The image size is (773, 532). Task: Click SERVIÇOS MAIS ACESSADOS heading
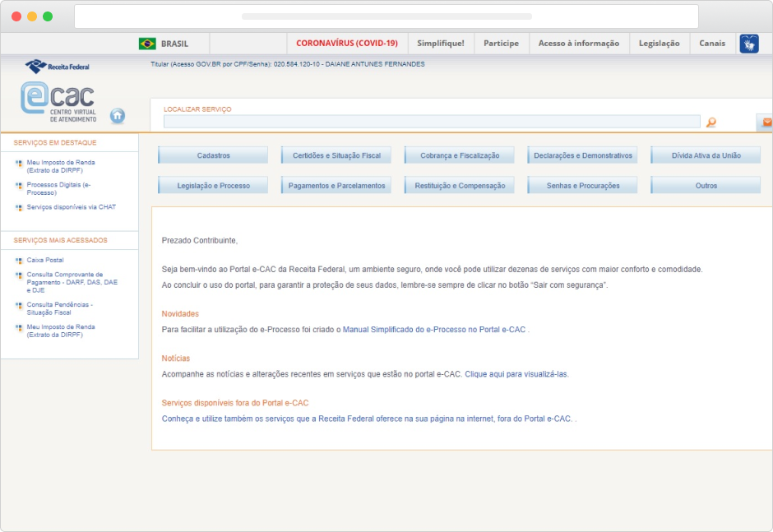click(x=60, y=240)
